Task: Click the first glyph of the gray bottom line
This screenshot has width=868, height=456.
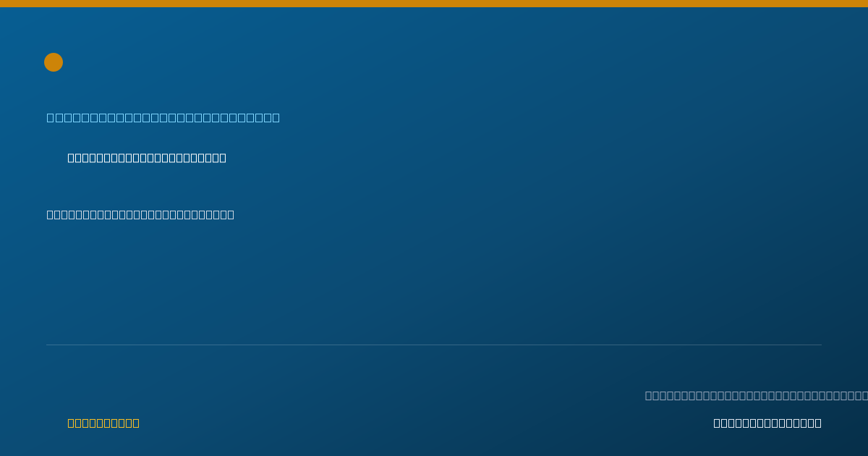Action: pyautogui.click(x=649, y=395)
